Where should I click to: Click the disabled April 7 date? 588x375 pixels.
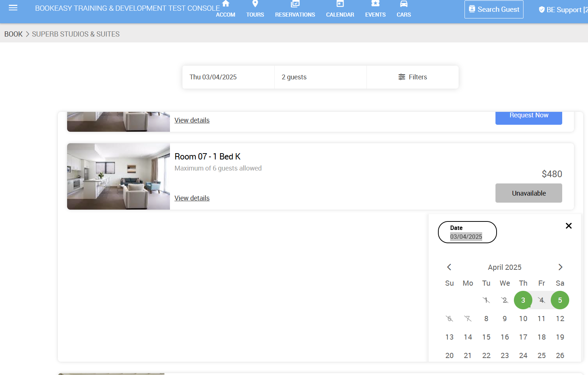pyautogui.click(x=468, y=319)
